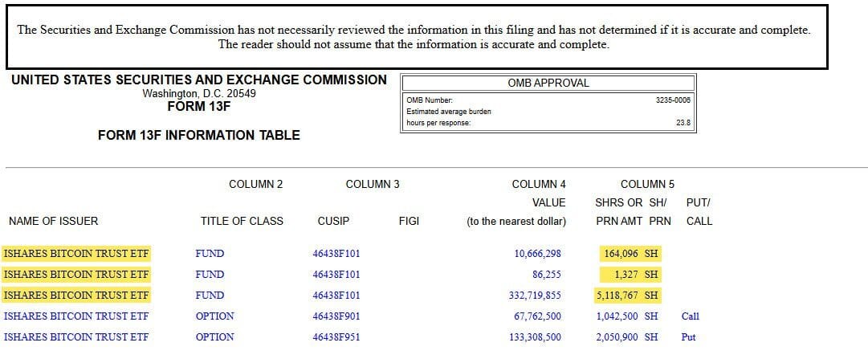Screen dimensions: 868x363
Task: Click the 332,719,855 value
Action: (535, 296)
